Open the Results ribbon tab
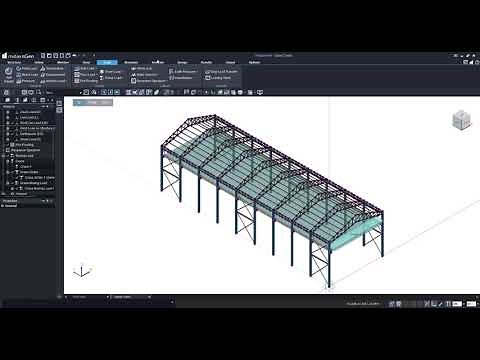 pyautogui.click(x=206, y=62)
